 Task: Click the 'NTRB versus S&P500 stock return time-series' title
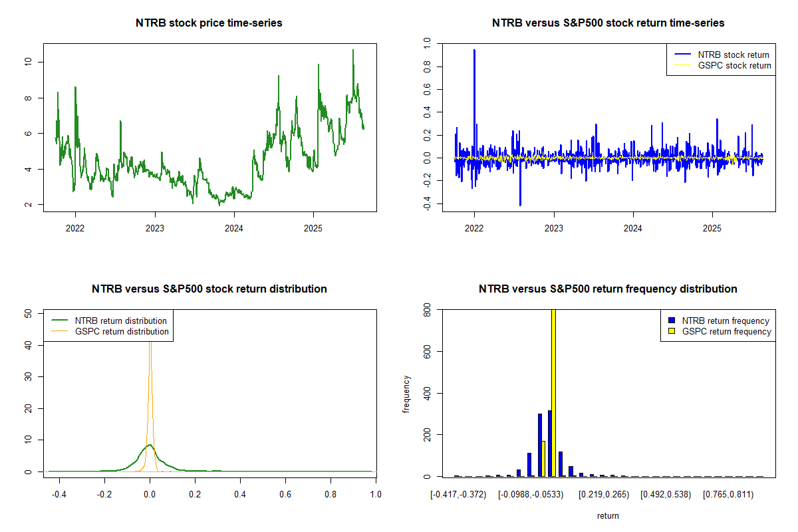608,23
